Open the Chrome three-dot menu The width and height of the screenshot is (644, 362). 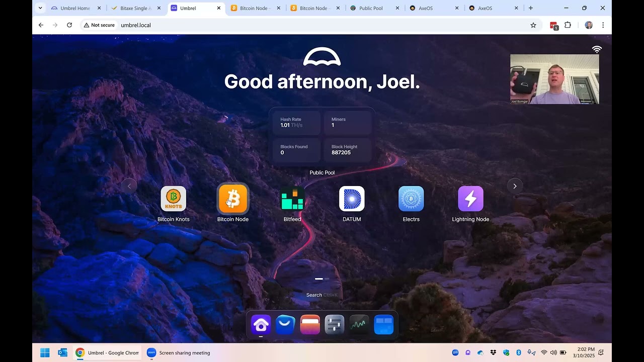pyautogui.click(x=603, y=25)
